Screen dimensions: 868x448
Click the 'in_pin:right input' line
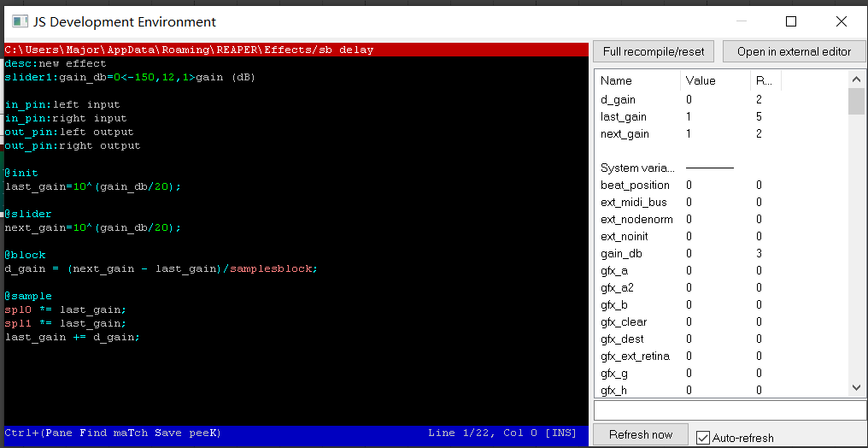65,119
